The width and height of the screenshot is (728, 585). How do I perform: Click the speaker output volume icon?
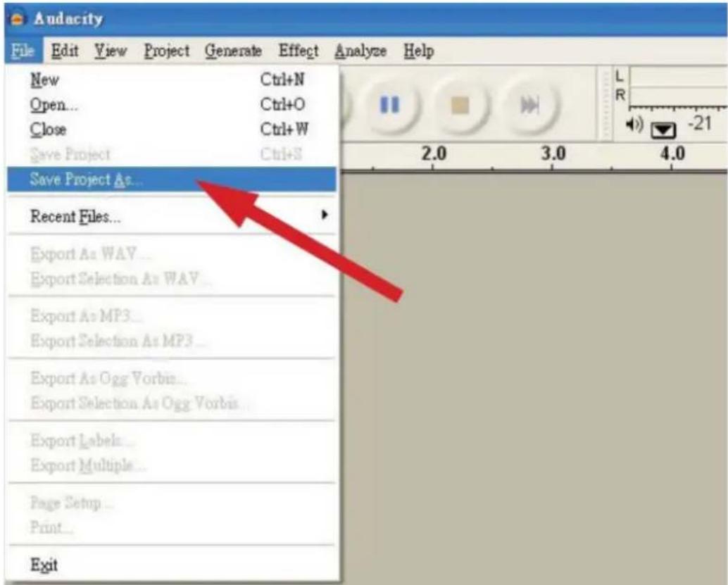[634, 125]
